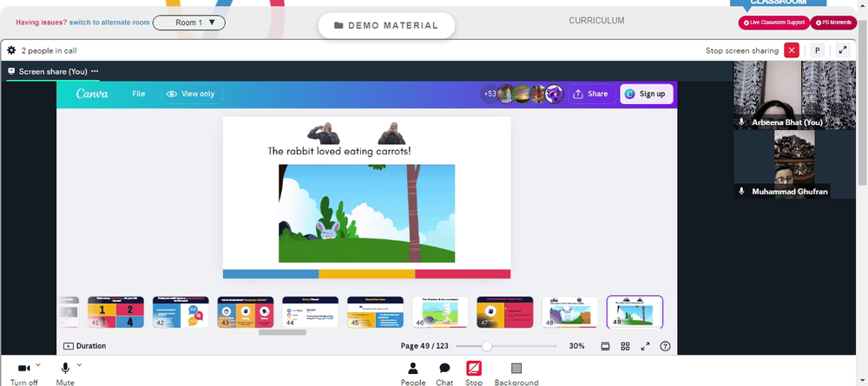Viewport: 868px width, 386px height.
Task: Click Live Classroom Support button
Action: click(x=774, y=23)
